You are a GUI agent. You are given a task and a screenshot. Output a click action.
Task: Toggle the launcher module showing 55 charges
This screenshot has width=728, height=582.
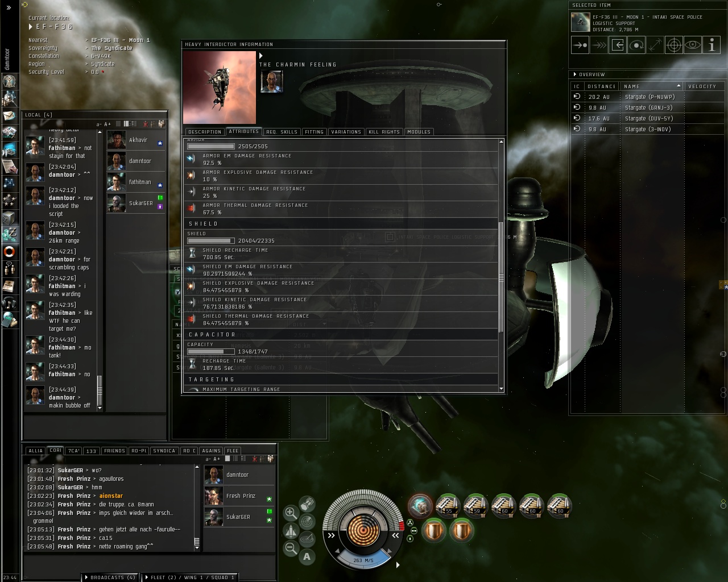pyautogui.click(x=448, y=505)
